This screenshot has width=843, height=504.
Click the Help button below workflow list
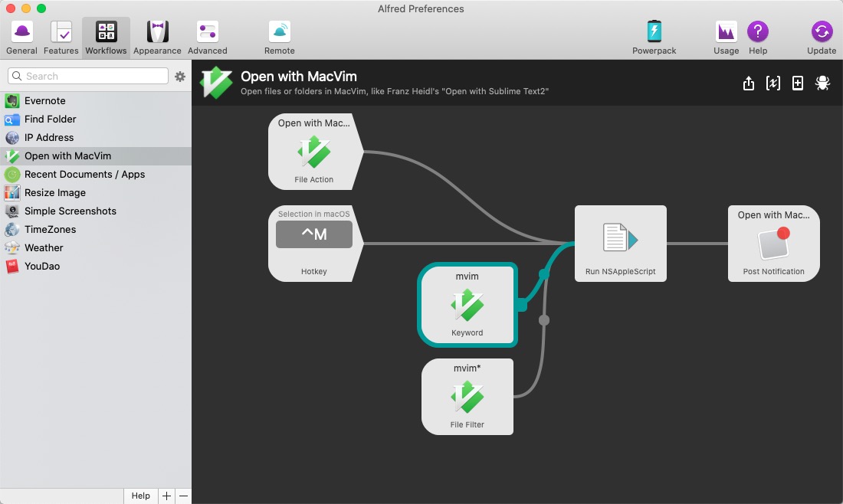tap(141, 496)
